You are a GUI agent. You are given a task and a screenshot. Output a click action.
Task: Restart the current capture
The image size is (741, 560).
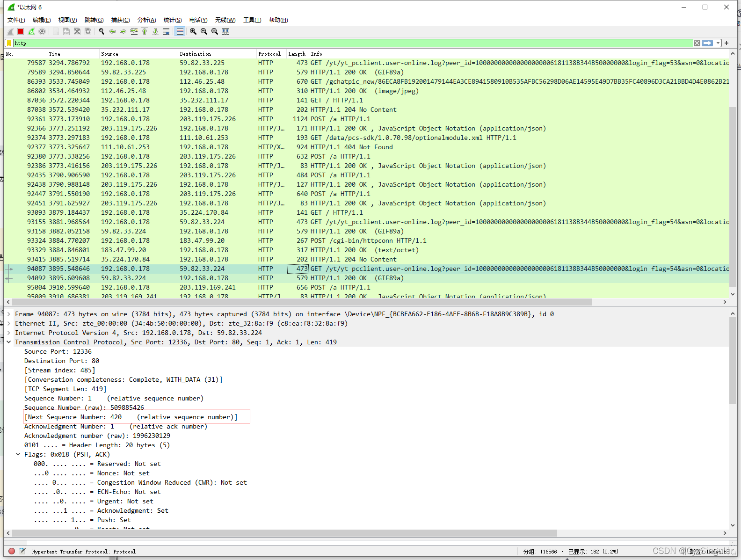click(x=31, y=31)
